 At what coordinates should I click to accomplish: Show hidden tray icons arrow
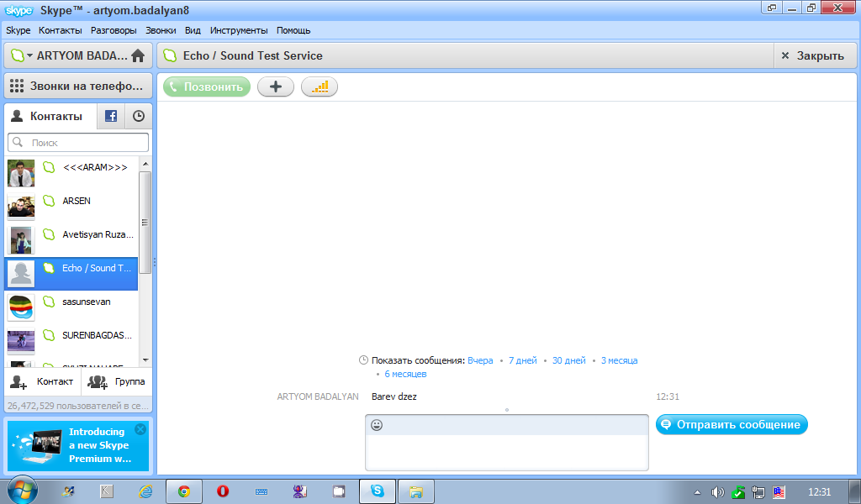pyautogui.click(x=697, y=492)
